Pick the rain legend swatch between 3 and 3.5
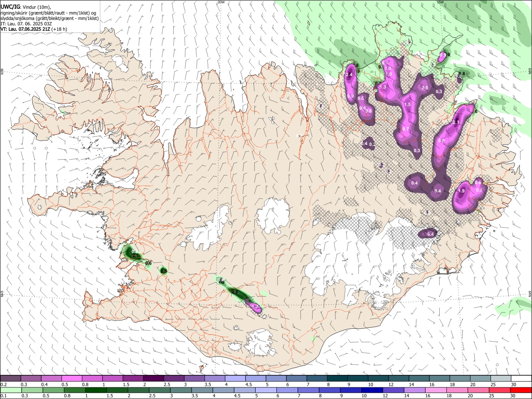 [181, 390]
